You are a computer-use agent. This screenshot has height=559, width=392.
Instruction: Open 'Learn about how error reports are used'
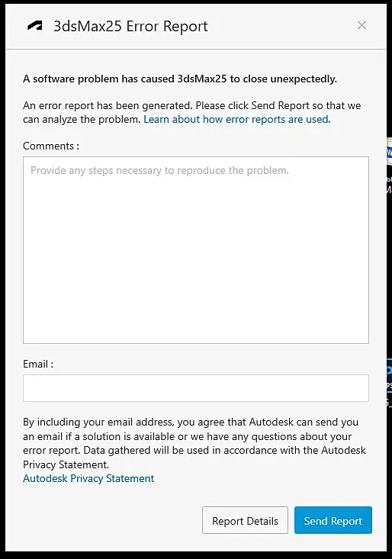tap(237, 119)
